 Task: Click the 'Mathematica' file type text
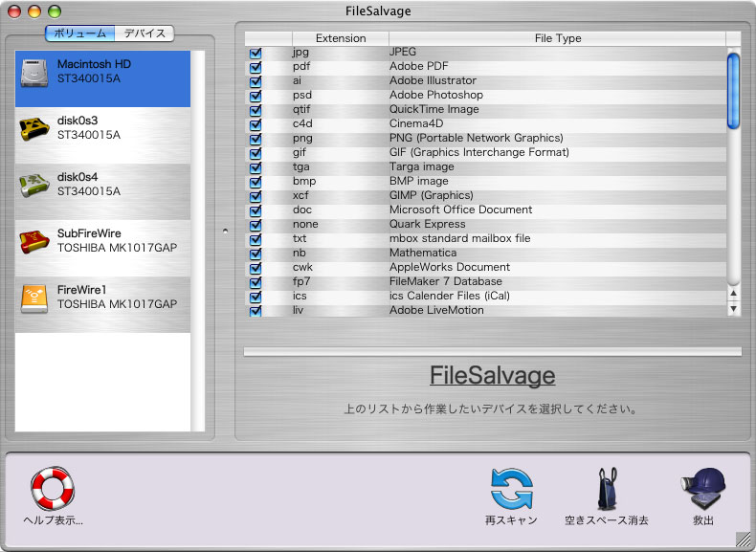click(x=423, y=253)
